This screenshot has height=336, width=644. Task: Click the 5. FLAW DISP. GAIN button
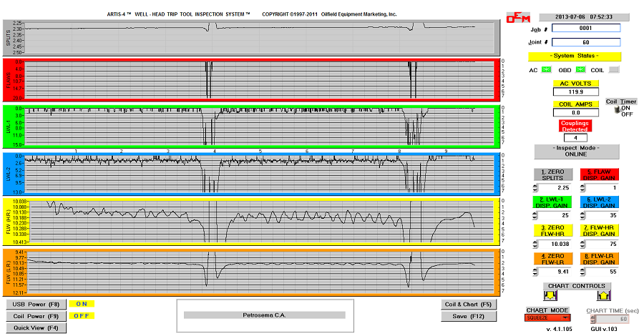click(x=599, y=174)
